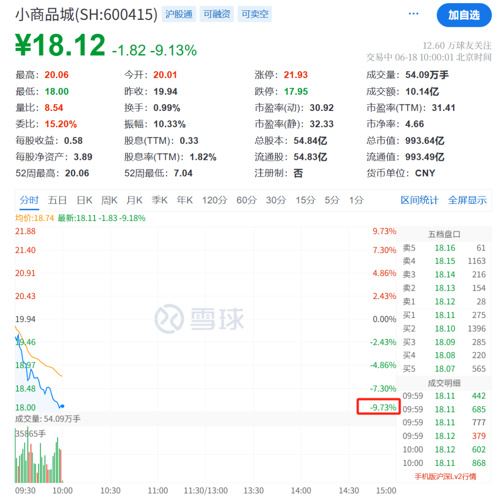Click the 成交量 value 54.09万手 in stats
The image size is (500, 502).
[x=427, y=75]
